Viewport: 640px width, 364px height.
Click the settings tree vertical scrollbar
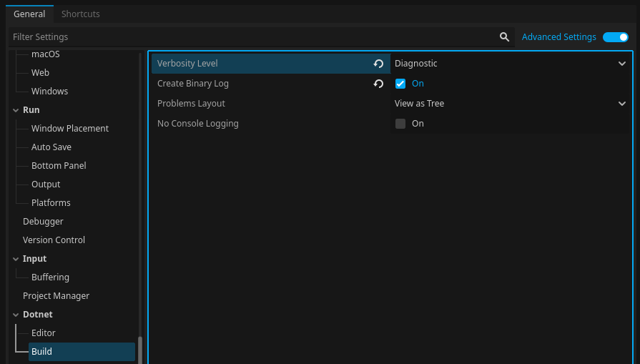[x=140, y=350]
